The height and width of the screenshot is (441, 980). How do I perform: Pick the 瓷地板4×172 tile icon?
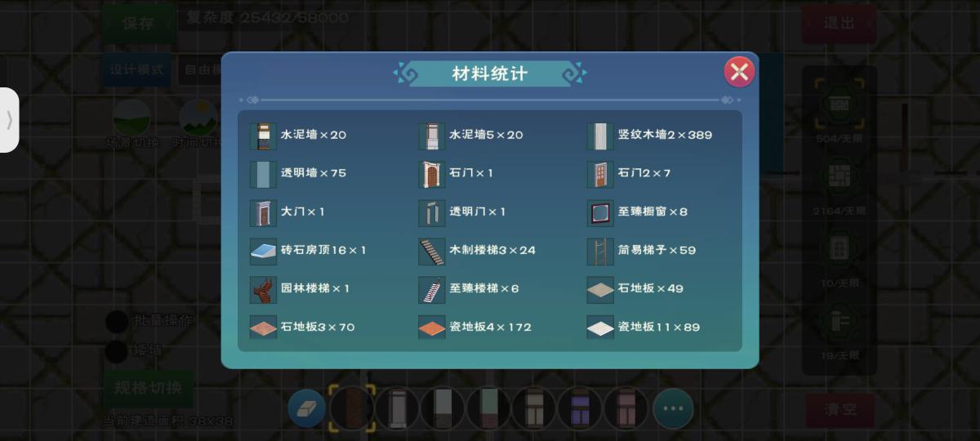(432, 327)
